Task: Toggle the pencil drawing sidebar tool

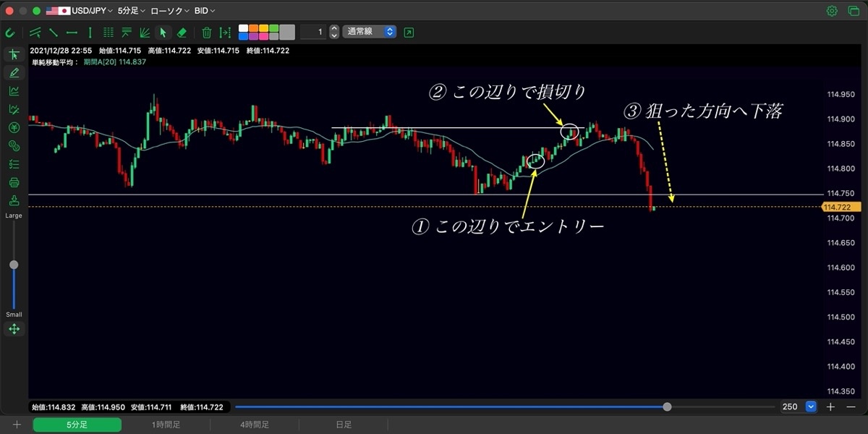Action: (14, 72)
